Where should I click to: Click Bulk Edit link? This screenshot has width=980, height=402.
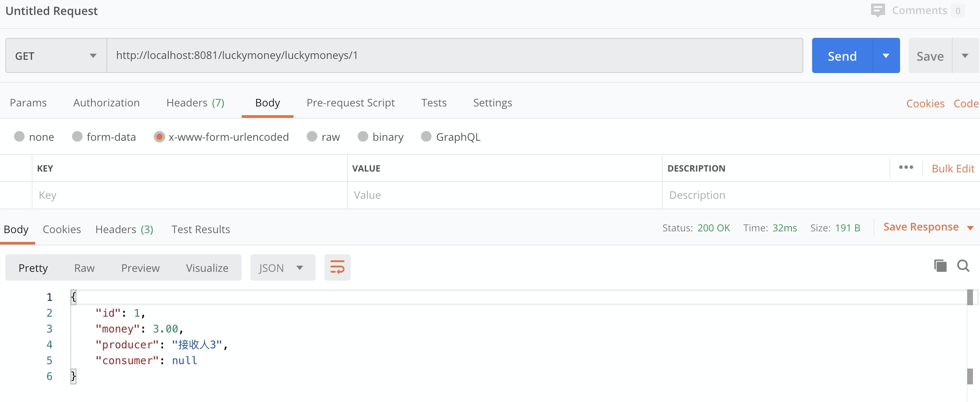click(x=953, y=168)
